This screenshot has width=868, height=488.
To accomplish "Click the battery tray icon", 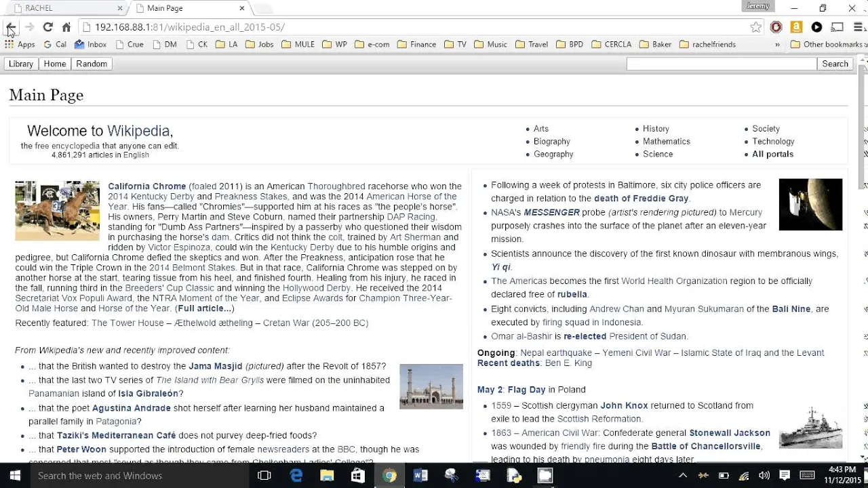I will [x=724, y=476].
